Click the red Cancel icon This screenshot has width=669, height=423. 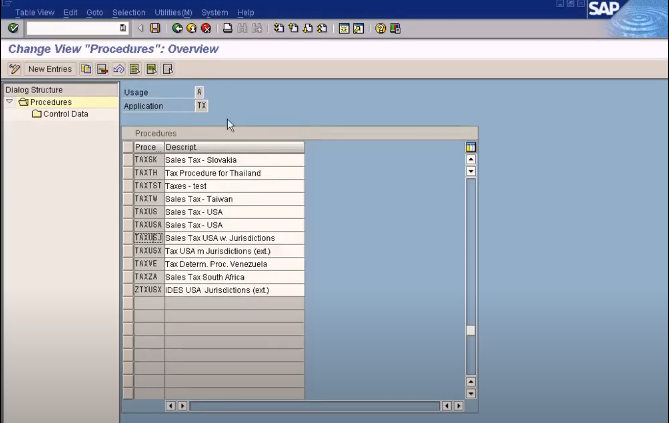tap(206, 28)
